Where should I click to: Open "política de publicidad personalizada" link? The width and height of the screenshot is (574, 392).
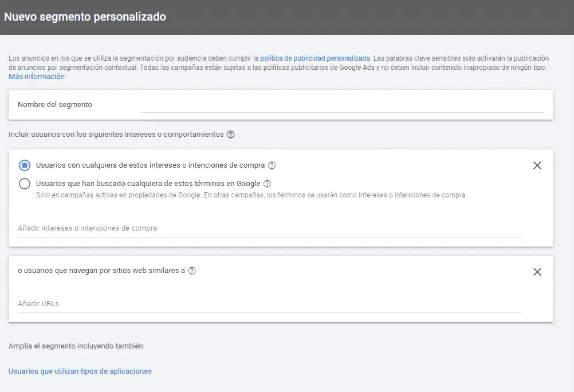pos(315,58)
